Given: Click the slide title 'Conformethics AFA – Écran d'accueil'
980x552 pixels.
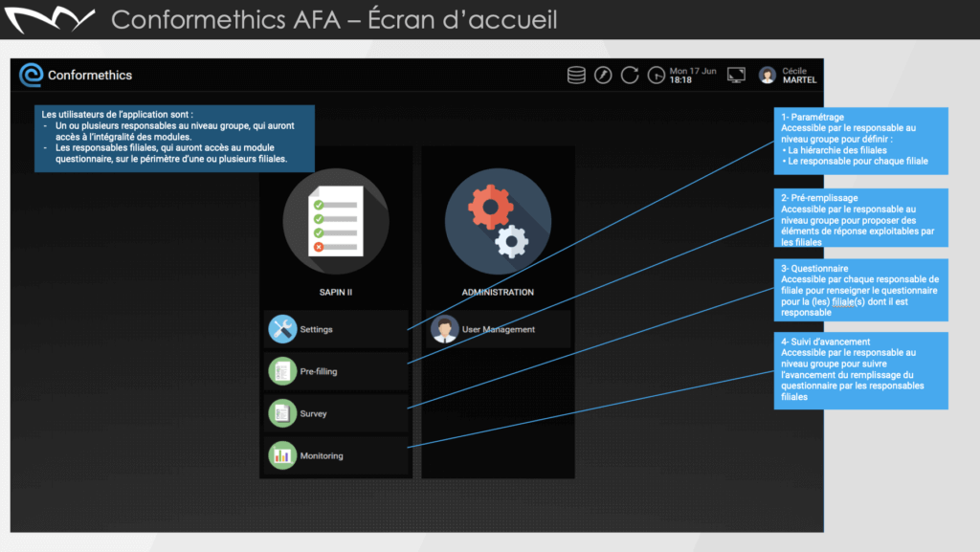Looking at the screenshot, I should click(334, 19).
